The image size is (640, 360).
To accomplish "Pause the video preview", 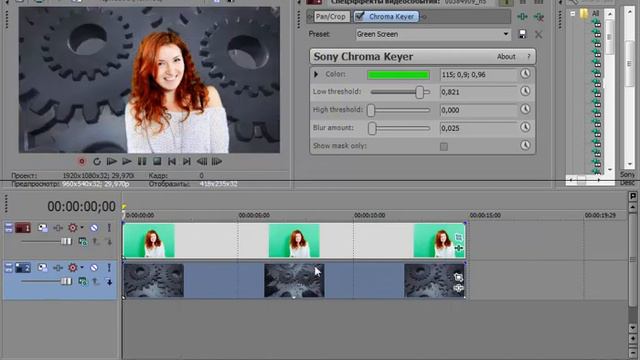I will [x=142, y=162].
